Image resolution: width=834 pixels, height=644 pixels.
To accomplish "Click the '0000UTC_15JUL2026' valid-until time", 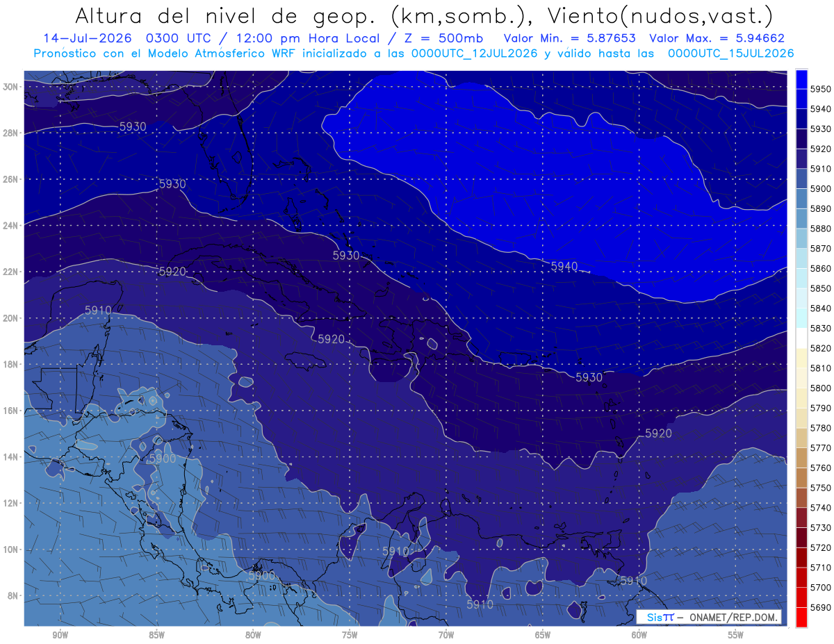I will [x=731, y=53].
